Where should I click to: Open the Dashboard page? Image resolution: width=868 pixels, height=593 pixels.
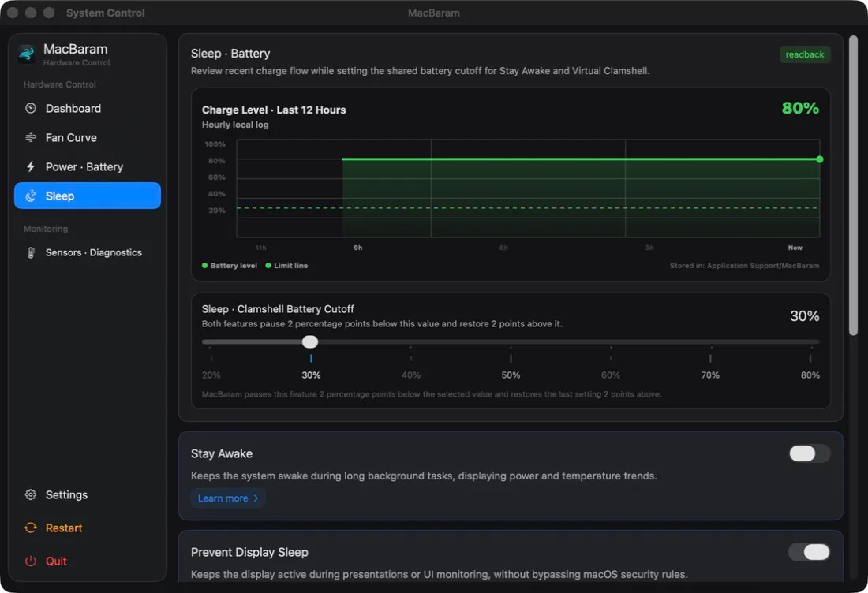(88, 108)
